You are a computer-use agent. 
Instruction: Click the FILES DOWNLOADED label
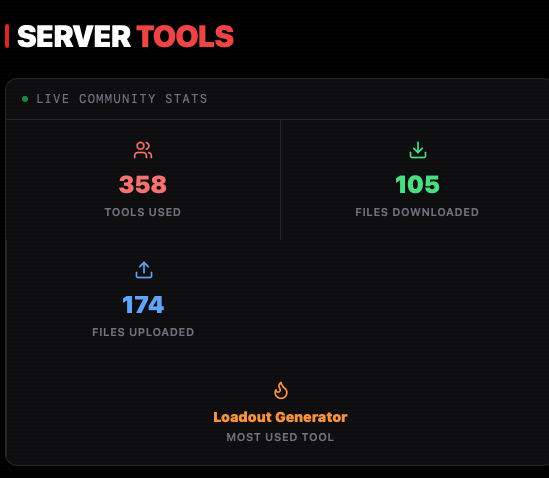[x=417, y=212]
